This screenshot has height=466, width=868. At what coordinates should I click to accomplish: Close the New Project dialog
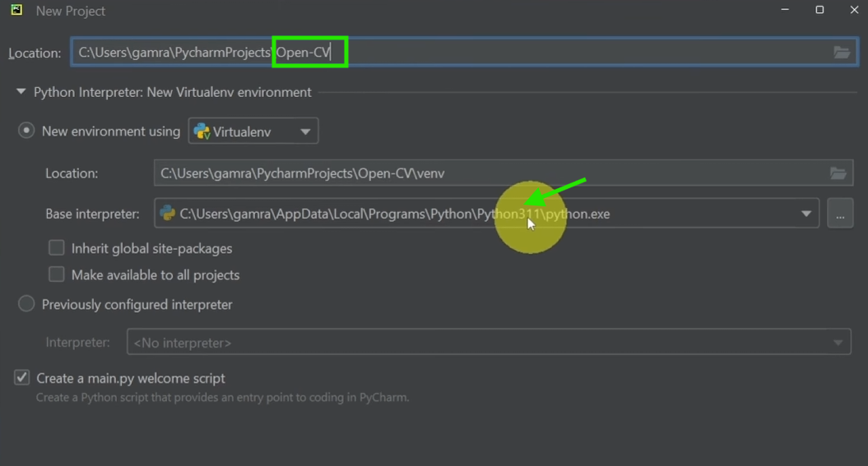[x=854, y=10]
